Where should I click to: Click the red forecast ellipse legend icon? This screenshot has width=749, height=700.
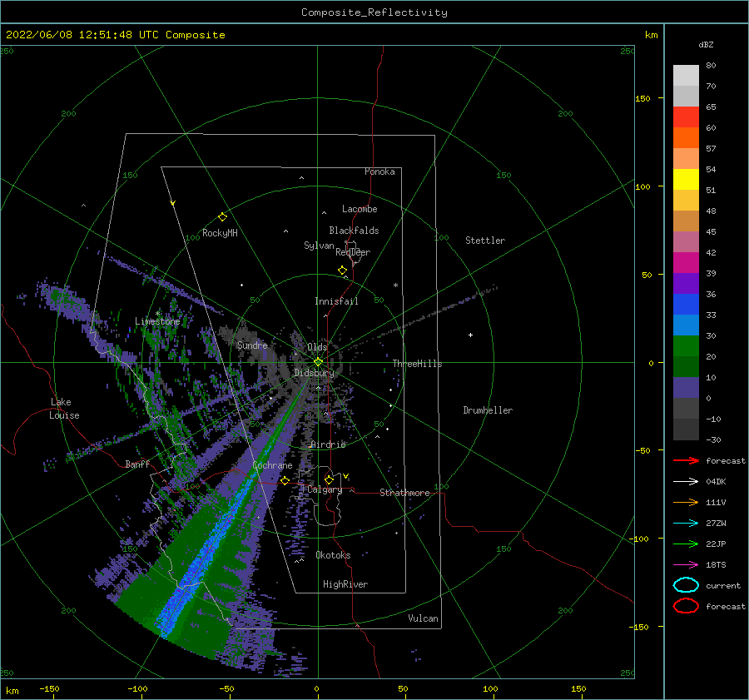686,606
